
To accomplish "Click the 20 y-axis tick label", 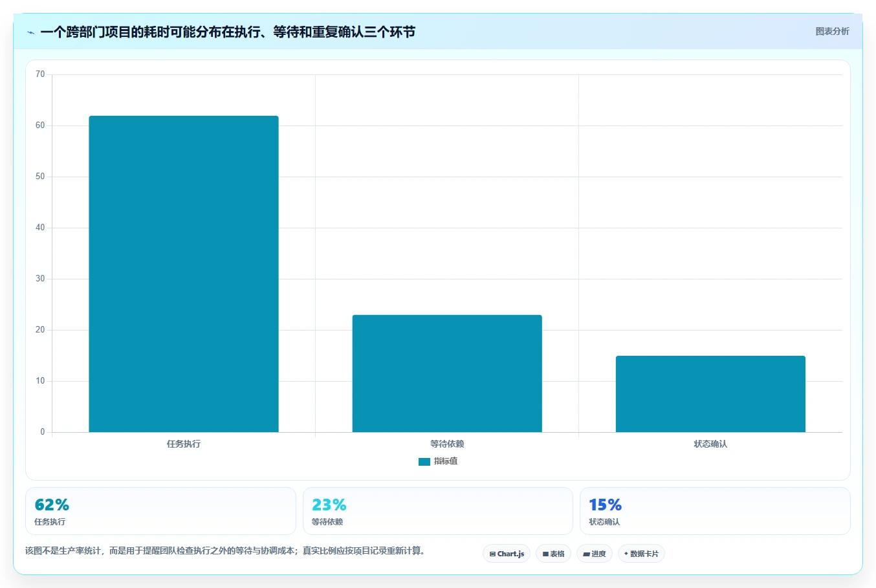I will pos(40,330).
